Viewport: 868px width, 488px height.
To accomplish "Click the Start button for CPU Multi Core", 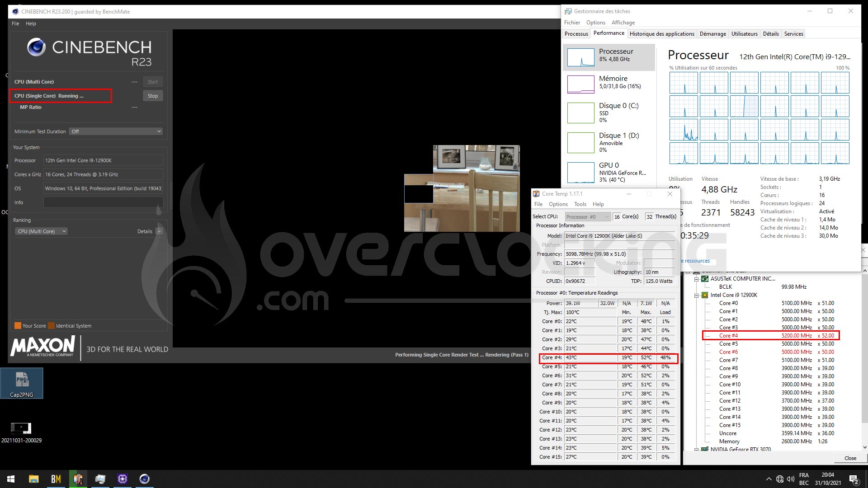I will [153, 82].
